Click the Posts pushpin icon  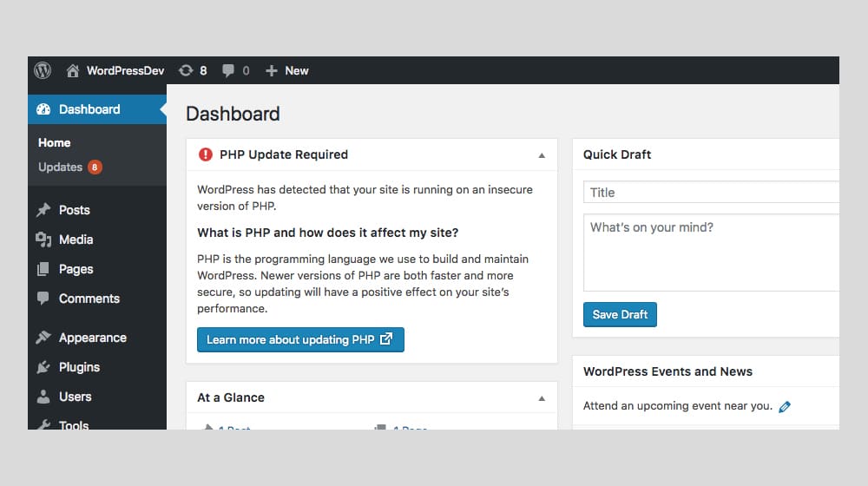tap(43, 210)
